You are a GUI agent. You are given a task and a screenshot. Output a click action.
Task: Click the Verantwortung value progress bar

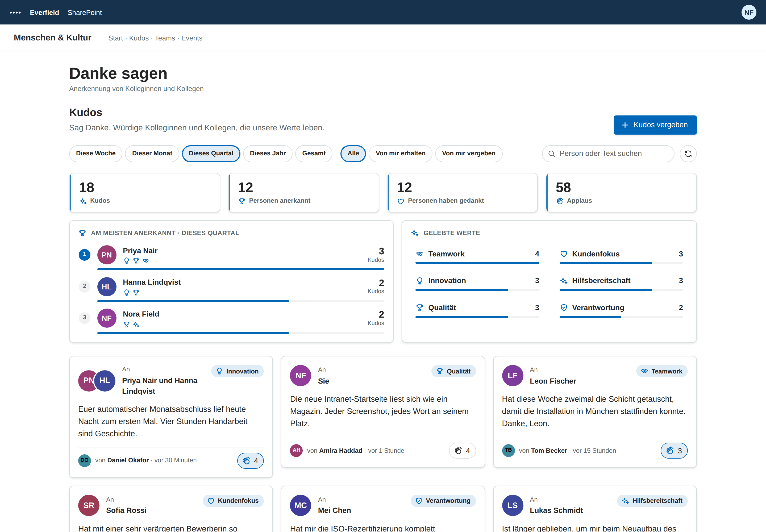[x=621, y=317]
